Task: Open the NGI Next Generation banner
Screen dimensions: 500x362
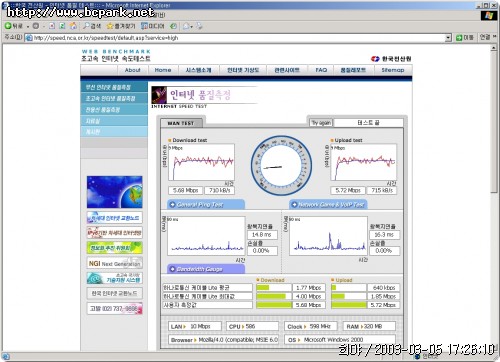Action: pos(114,263)
